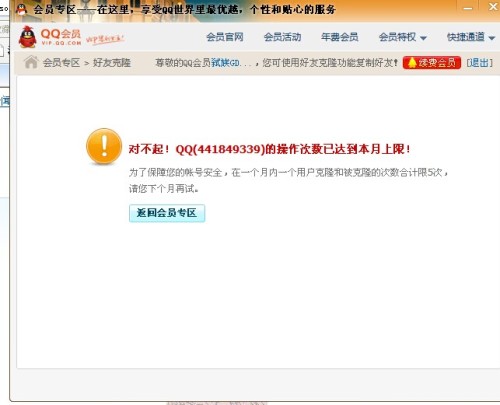Open 会员活动 navigation item
Screen dimensions: 500x405
[x=282, y=37]
